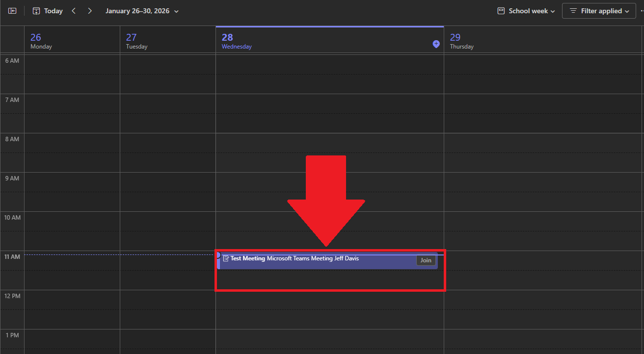The image size is (644, 354).
Task: Jump to Today in the calendar
Action: [48, 11]
